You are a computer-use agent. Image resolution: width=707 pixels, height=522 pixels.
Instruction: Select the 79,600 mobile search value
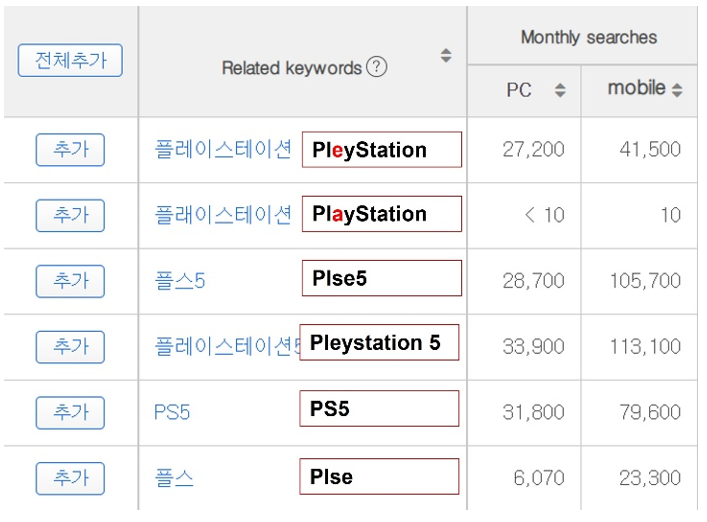(x=650, y=412)
